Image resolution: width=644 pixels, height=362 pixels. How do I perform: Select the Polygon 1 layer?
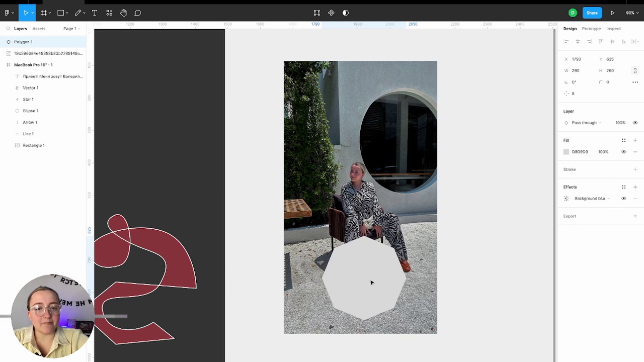click(43, 42)
